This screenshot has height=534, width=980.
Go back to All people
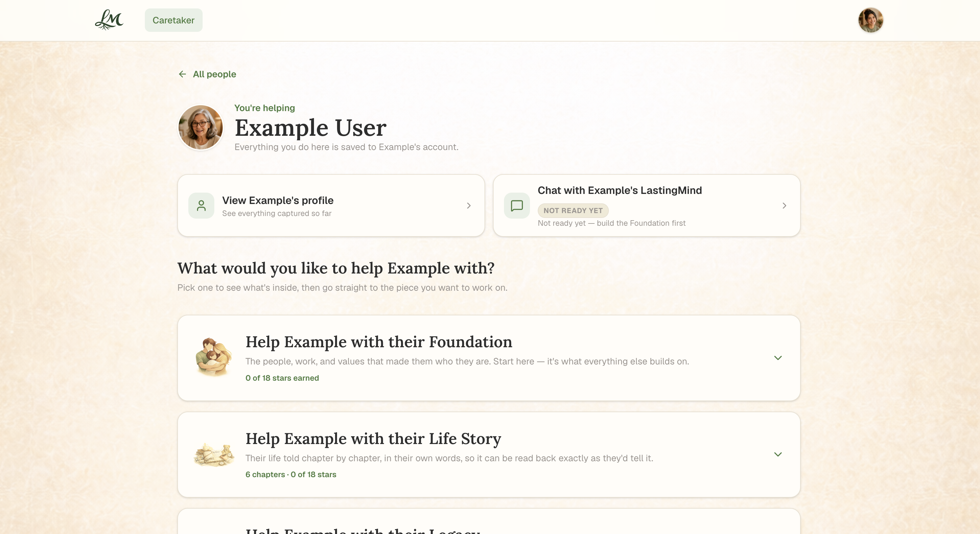click(x=214, y=74)
